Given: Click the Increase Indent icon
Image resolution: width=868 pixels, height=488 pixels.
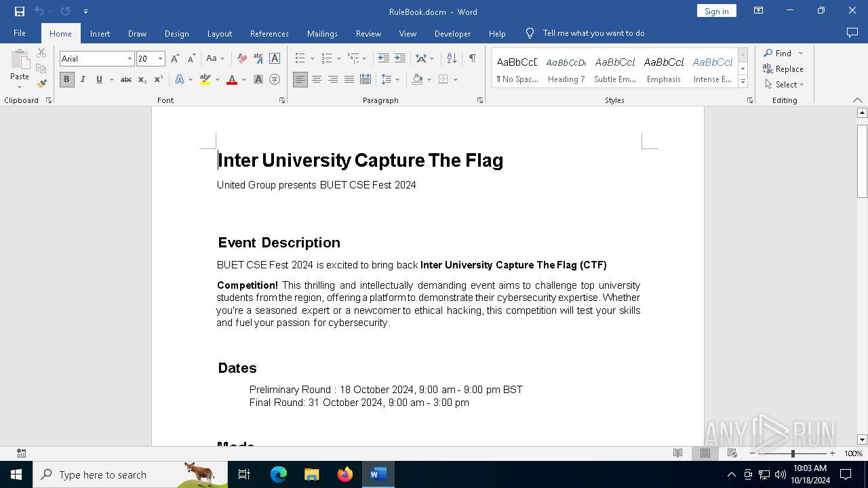Looking at the screenshot, I should 400,58.
